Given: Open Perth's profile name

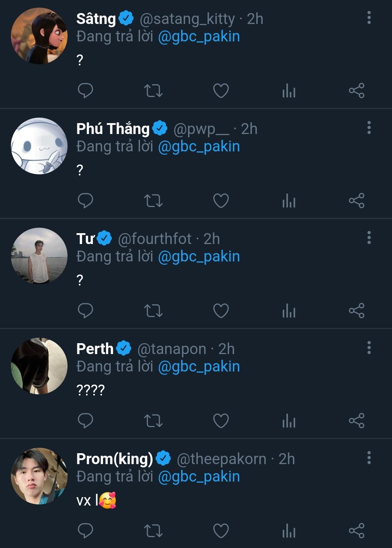Looking at the screenshot, I should pos(95,349).
